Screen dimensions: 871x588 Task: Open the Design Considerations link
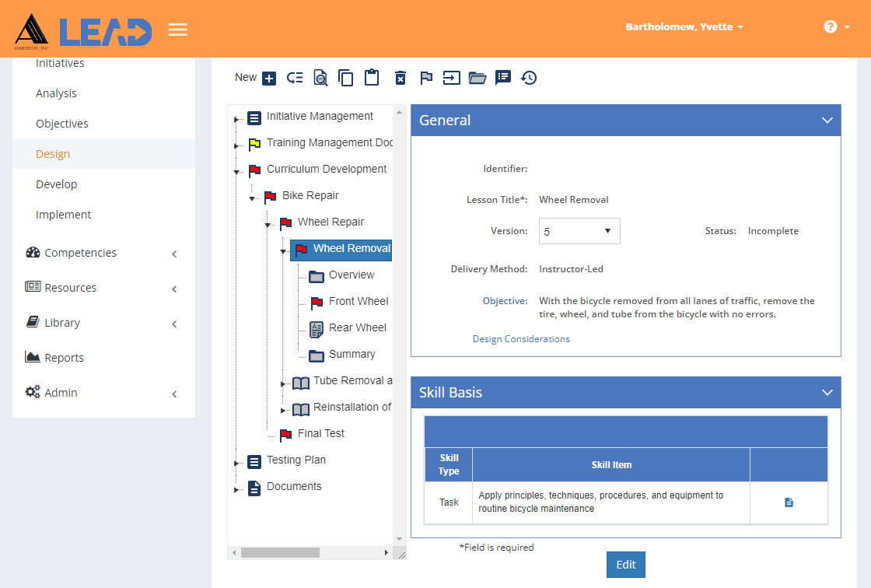click(x=521, y=339)
